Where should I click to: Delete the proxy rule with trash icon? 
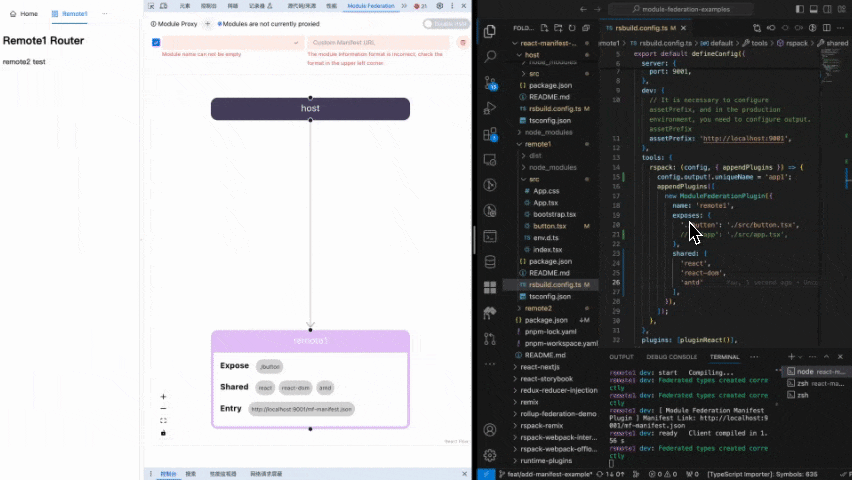[x=462, y=43]
